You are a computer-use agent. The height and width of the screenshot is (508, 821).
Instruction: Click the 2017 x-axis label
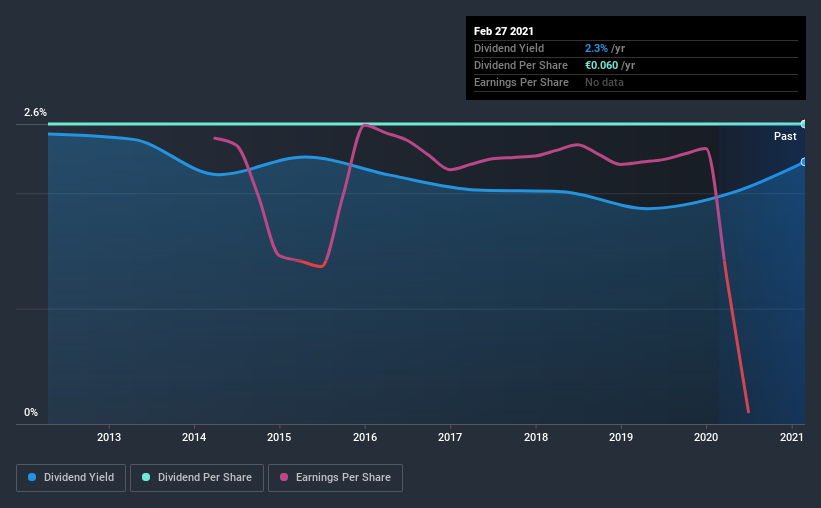pyautogui.click(x=450, y=437)
